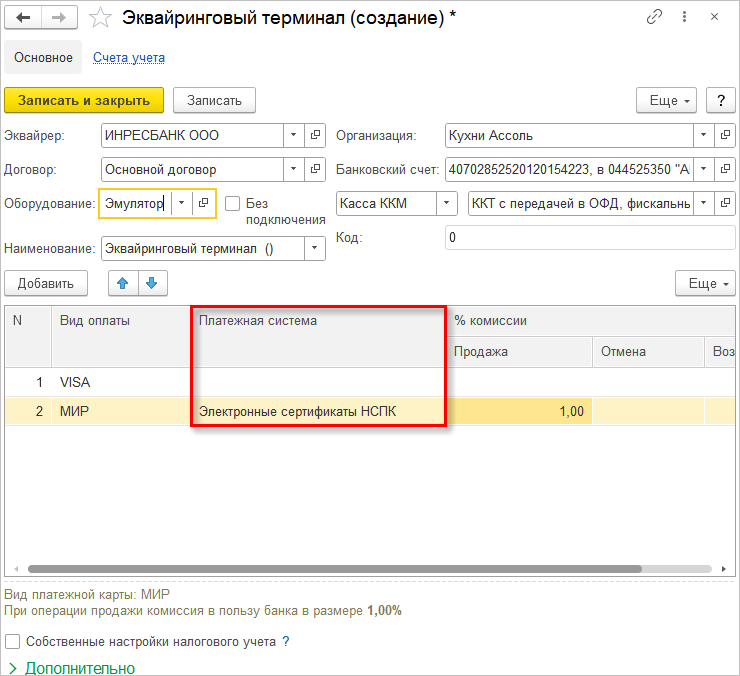The height and width of the screenshot is (676, 740).
Task: Move row up with blue arrow
Action: click(x=123, y=283)
